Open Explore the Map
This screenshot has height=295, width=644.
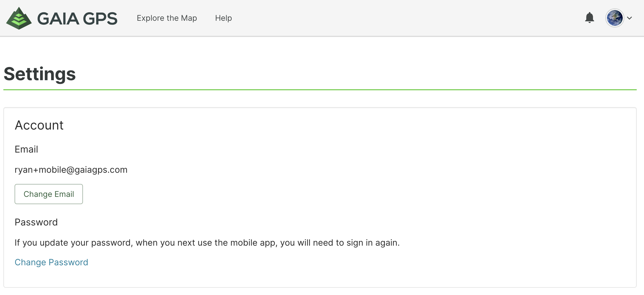[167, 18]
